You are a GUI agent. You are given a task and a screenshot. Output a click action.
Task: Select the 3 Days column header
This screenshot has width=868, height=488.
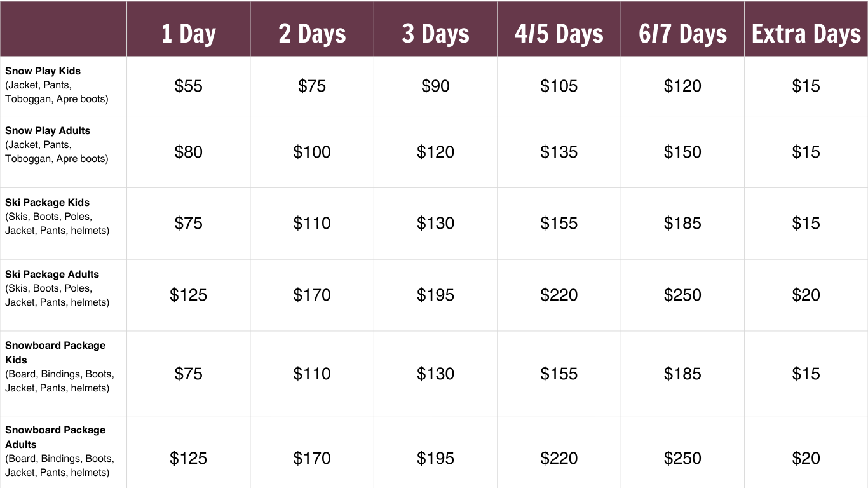(435, 34)
